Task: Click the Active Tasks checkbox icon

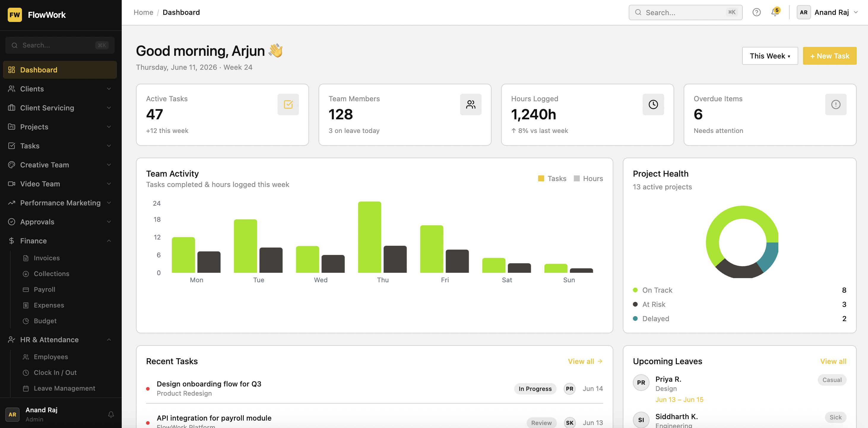Action: point(288,104)
